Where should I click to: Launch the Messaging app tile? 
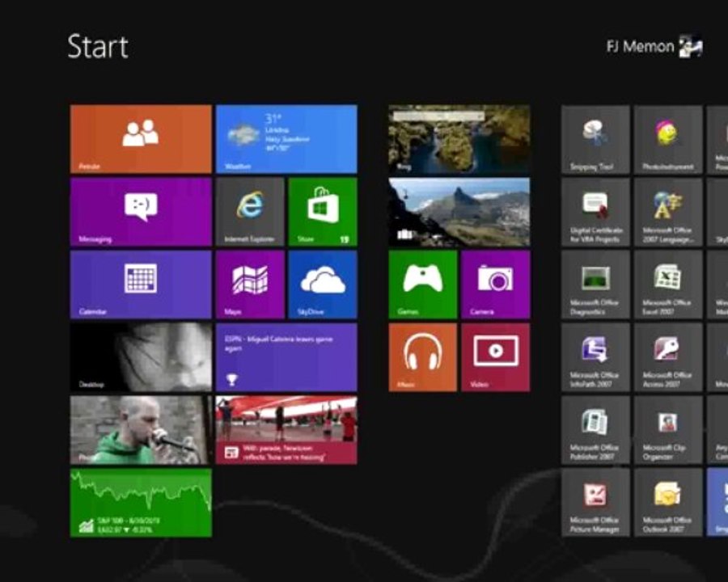[x=141, y=212]
